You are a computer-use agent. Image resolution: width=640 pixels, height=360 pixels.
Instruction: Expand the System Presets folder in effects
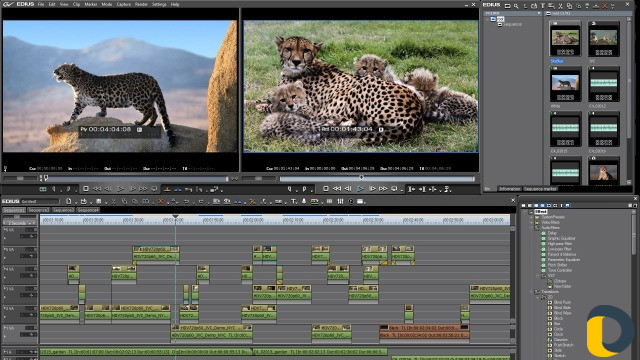point(531,217)
